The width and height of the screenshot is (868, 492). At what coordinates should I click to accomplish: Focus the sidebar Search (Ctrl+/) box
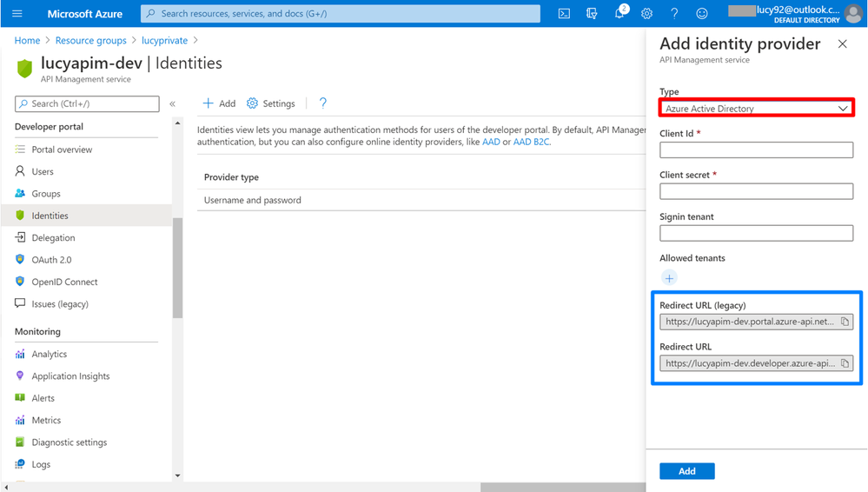(x=87, y=103)
